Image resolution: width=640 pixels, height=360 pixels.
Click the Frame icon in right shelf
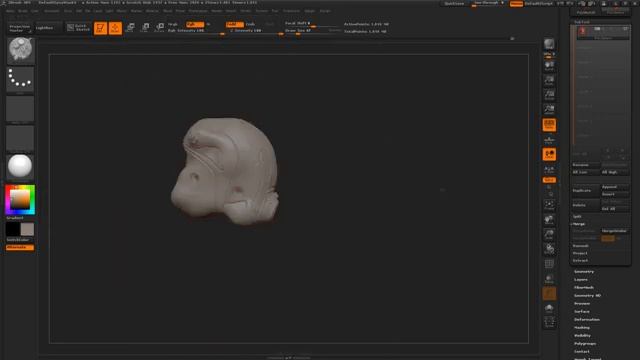pos(549,205)
